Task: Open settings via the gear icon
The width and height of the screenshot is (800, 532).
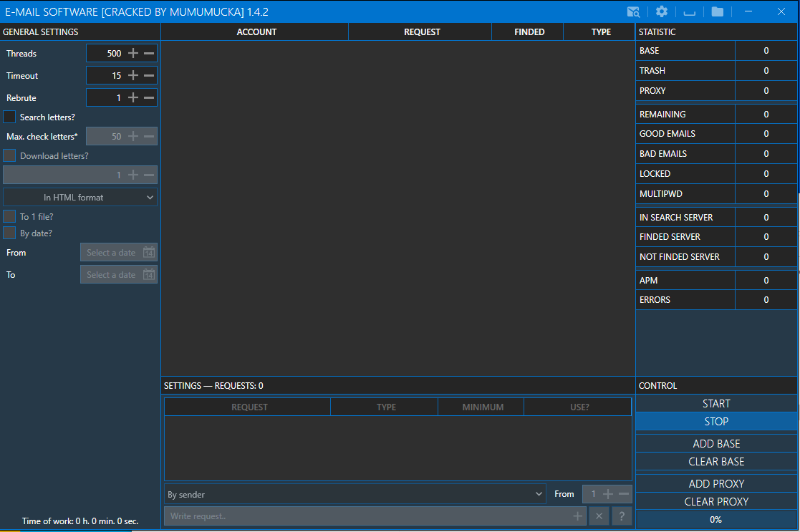Action: coord(662,11)
